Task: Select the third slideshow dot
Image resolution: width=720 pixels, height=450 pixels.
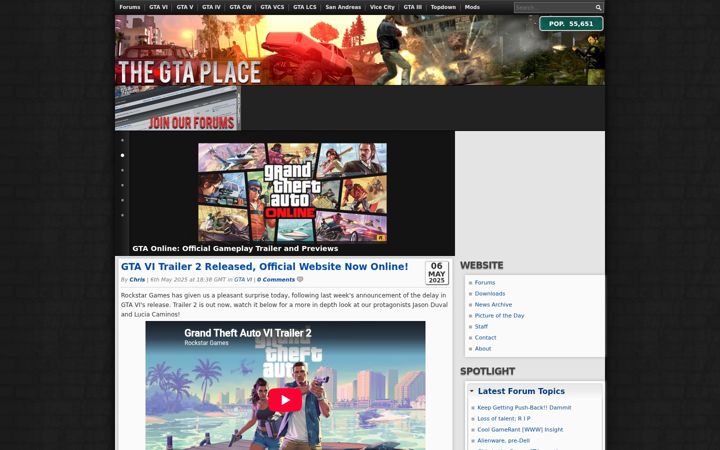Action: (122, 170)
